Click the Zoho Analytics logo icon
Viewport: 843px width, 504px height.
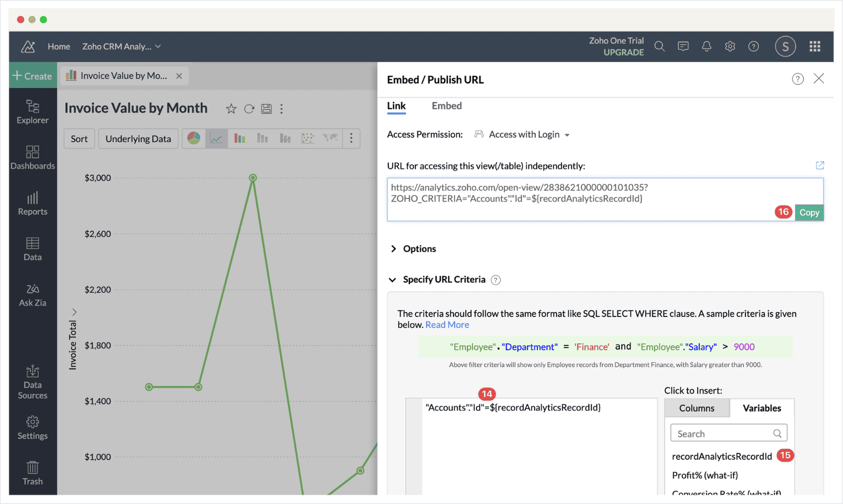pos(28,47)
